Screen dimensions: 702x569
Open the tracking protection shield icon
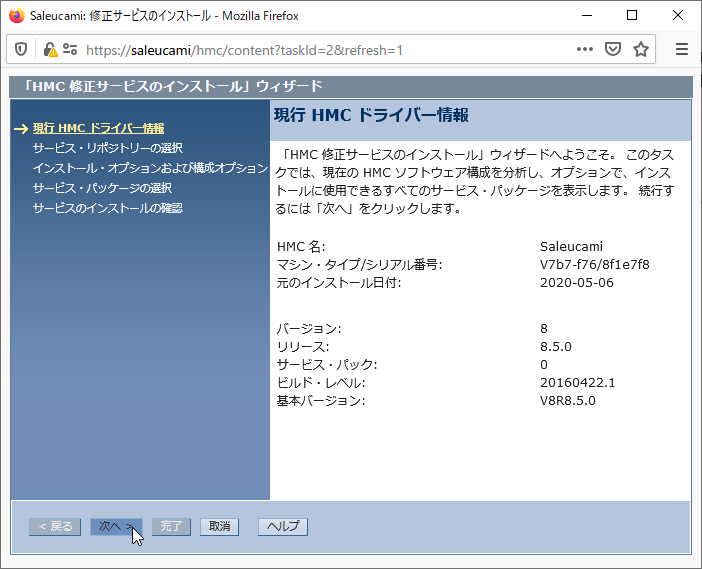(22, 49)
